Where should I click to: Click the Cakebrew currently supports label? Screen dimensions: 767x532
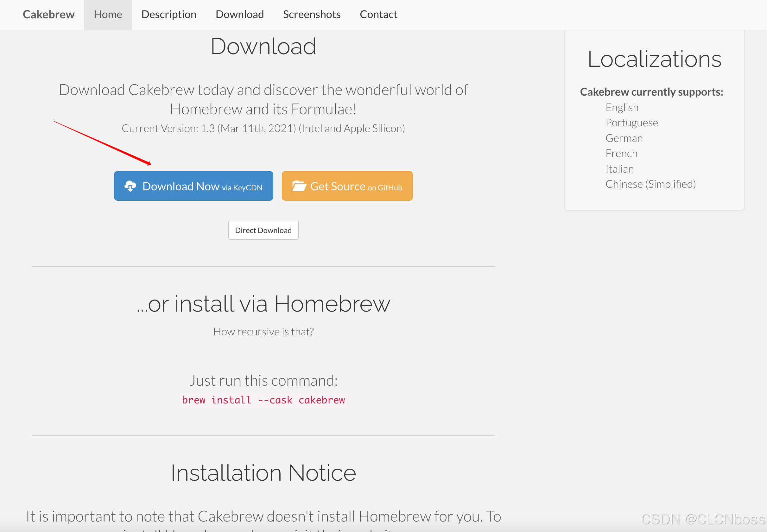652,92
